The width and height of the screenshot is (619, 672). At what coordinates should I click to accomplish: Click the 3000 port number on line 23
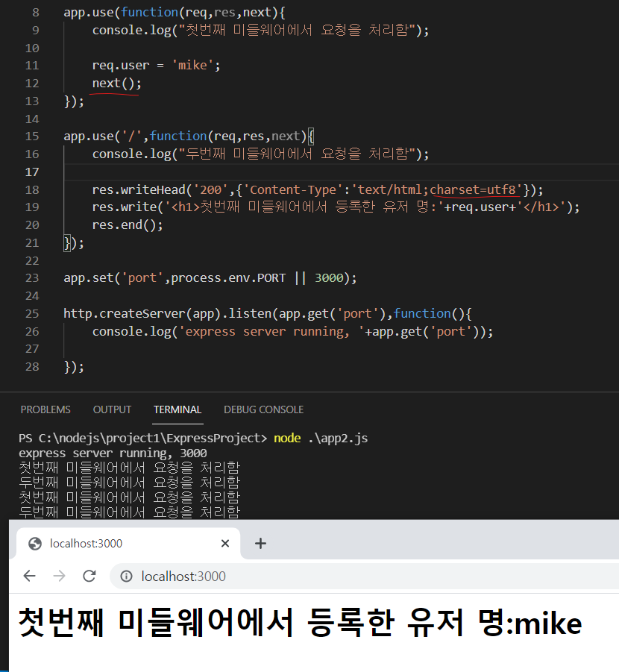[329, 278]
